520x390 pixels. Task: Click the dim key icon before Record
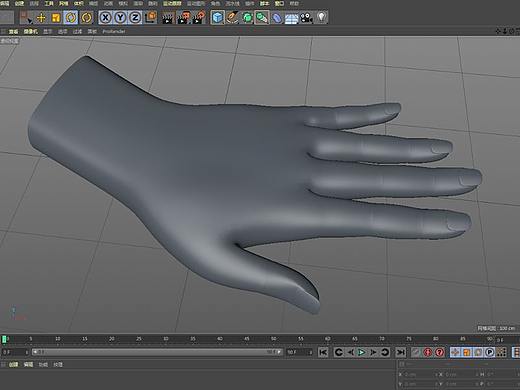coord(416,352)
